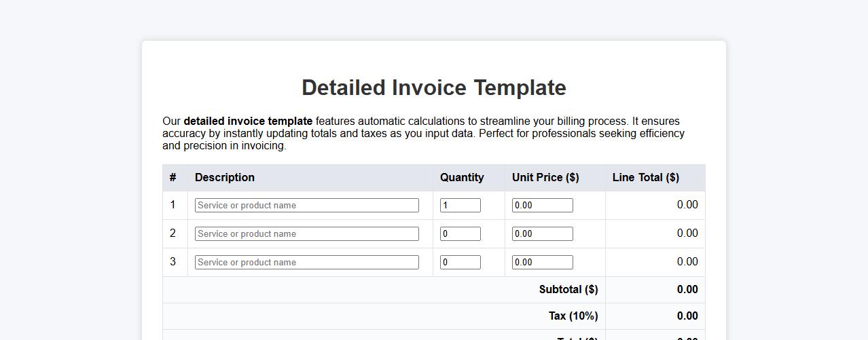This screenshot has width=868, height=340.
Task: Select the row 3 unit price field
Action: click(543, 262)
